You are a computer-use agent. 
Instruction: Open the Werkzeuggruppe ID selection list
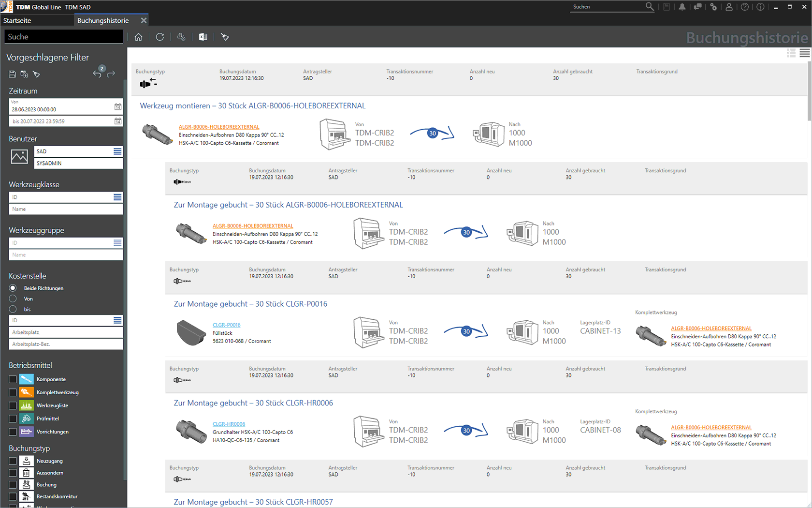click(x=117, y=243)
